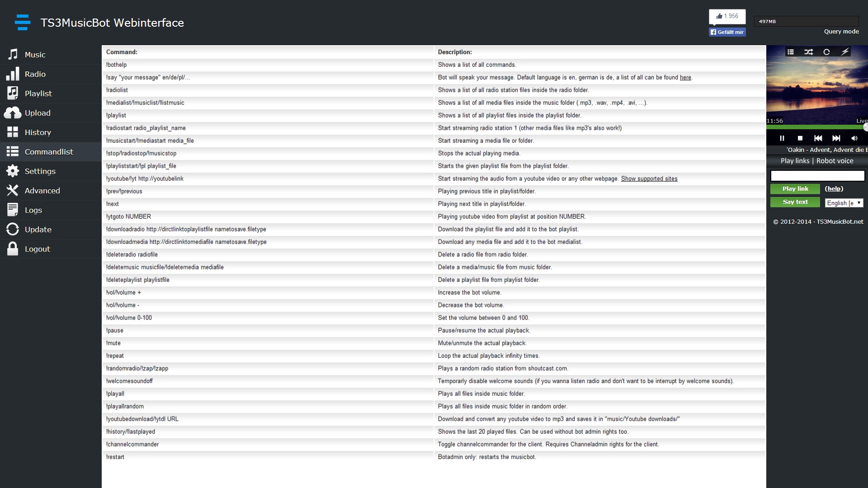
Task: Click the Logout padlock icon
Action: click(x=13, y=249)
